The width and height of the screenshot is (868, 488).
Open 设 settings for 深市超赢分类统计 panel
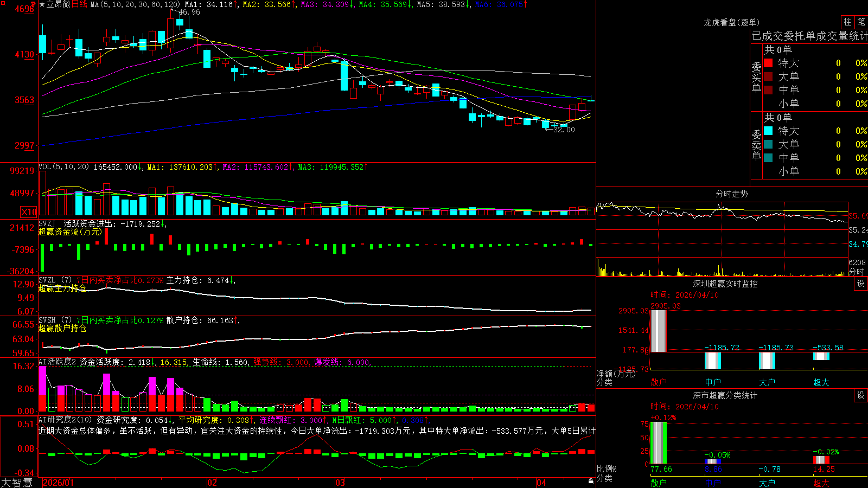point(861,395)
